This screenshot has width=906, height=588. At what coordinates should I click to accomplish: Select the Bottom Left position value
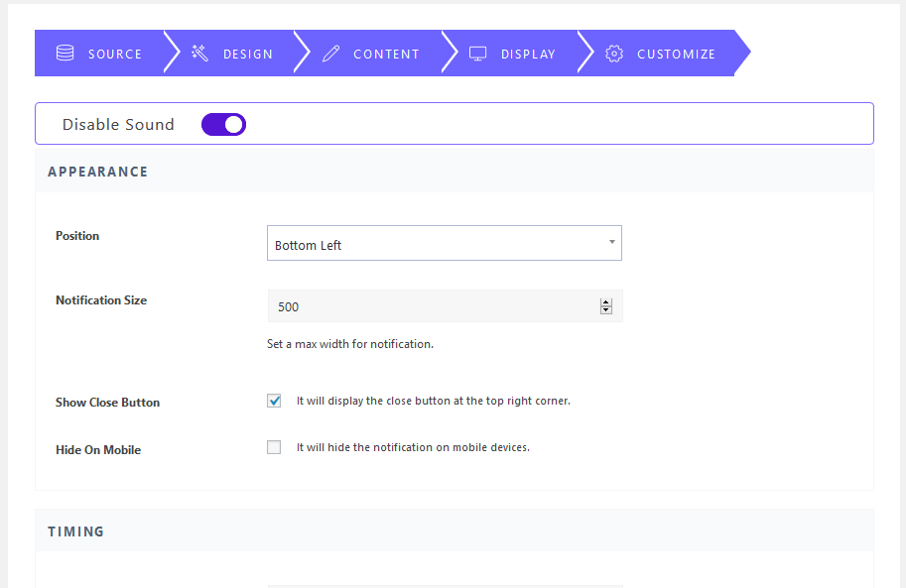tap(308, 242)
